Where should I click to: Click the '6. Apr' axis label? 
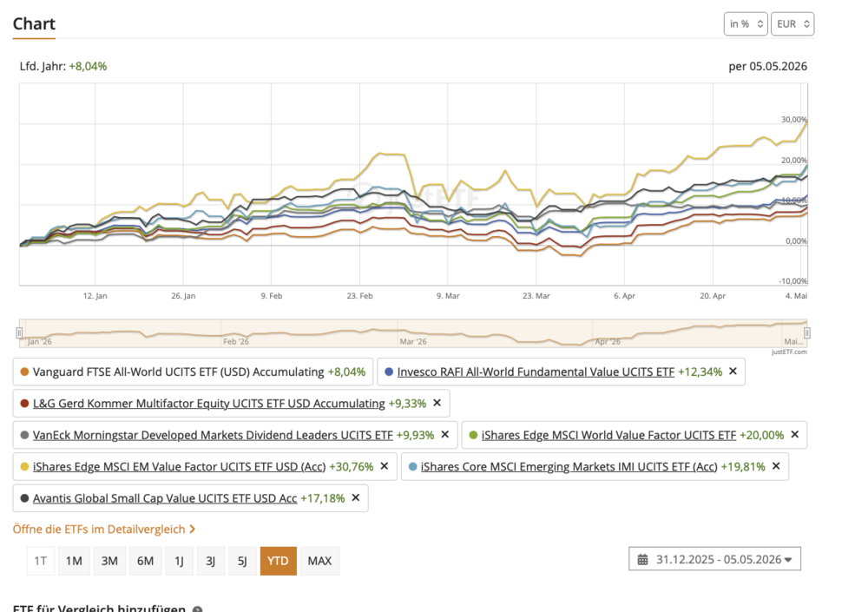pyautogui.click(x=624, y=296)
